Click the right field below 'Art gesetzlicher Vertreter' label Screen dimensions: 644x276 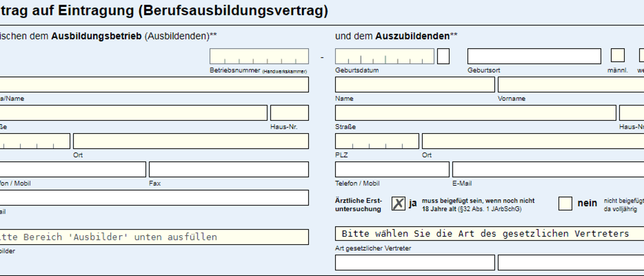(571, 262)
